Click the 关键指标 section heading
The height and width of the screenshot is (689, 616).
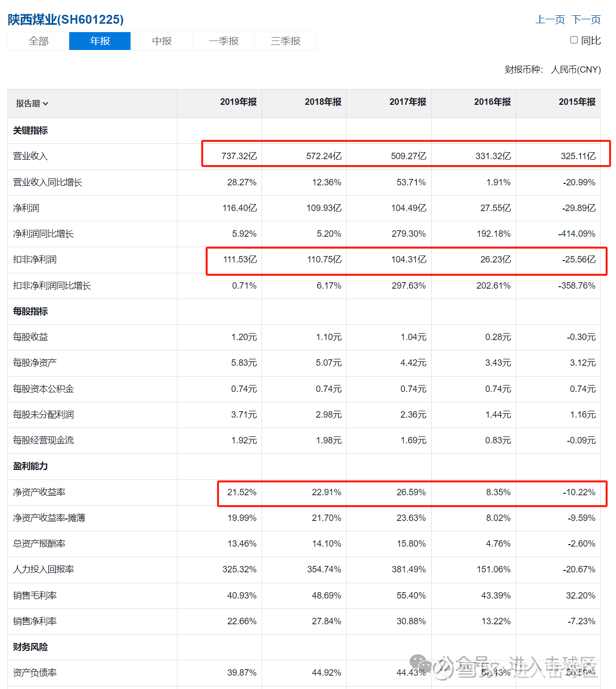(31, 130)
